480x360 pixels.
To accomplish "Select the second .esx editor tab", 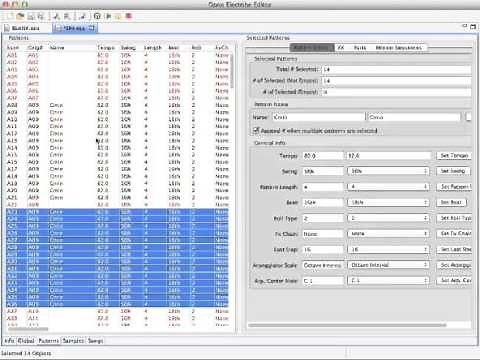I will (x=74, y=28).
